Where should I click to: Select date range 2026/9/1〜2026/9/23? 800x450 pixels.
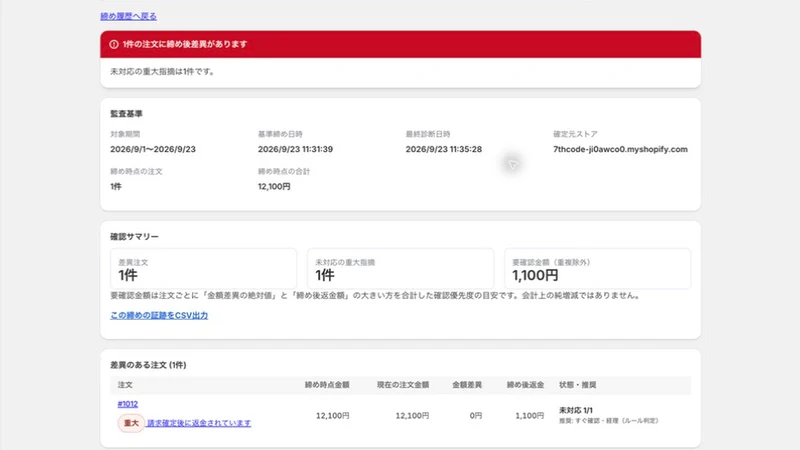tap(153, 149)
